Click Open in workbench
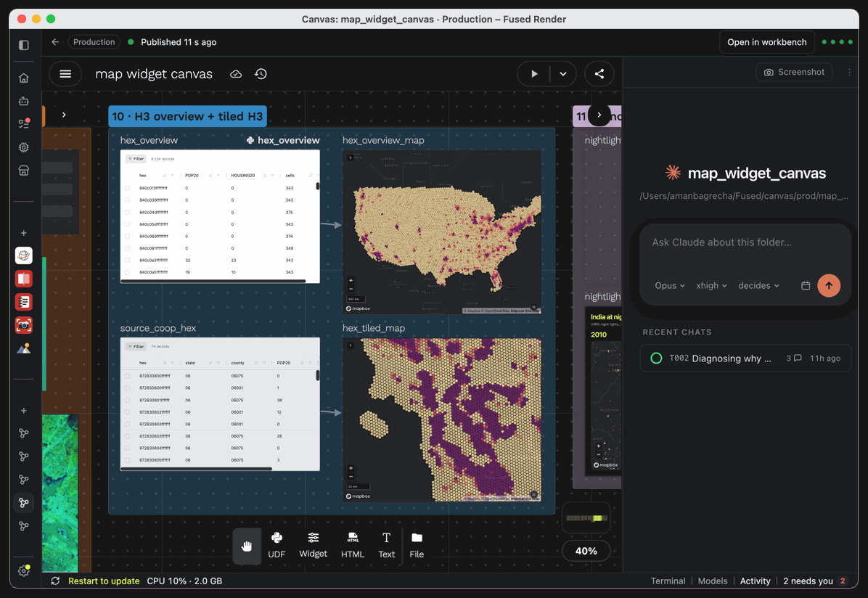Image resolution: width=868 pixels, height=598 pixels. pyautogui.click(x=766, y=42)
